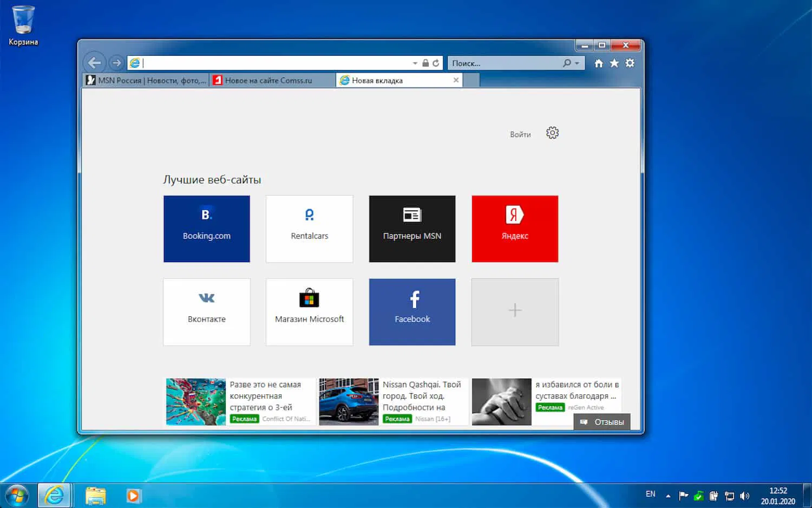Open the Магазин Microsoft tile
The image size is (812, 508).
[309, 312]
